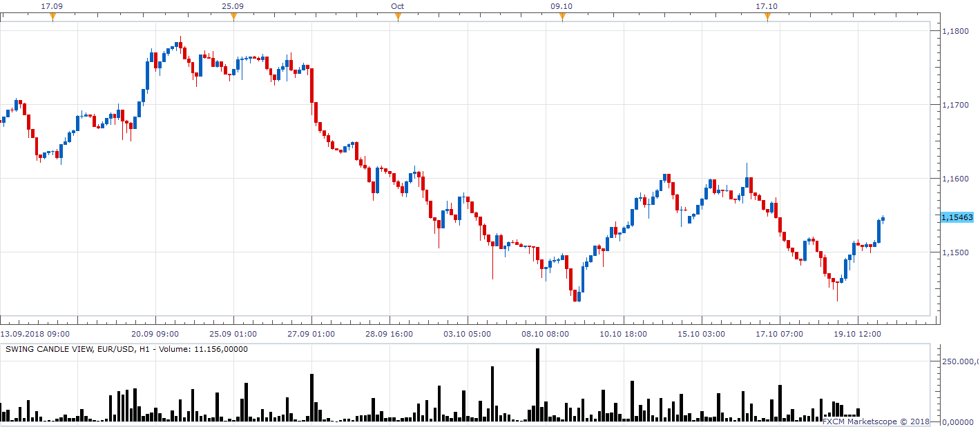Click the 17.10 07:00 time label
Screen dimensions: 980x427
pyautogui.click(x=780, y=334)
